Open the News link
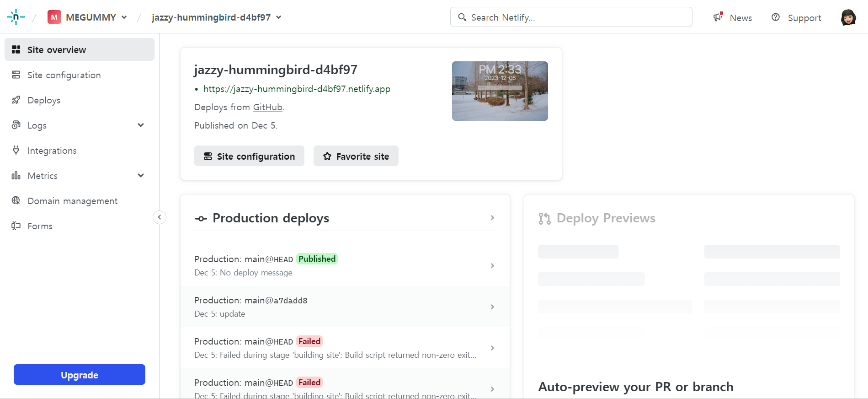868x399 pixels. tap(740, 18)
